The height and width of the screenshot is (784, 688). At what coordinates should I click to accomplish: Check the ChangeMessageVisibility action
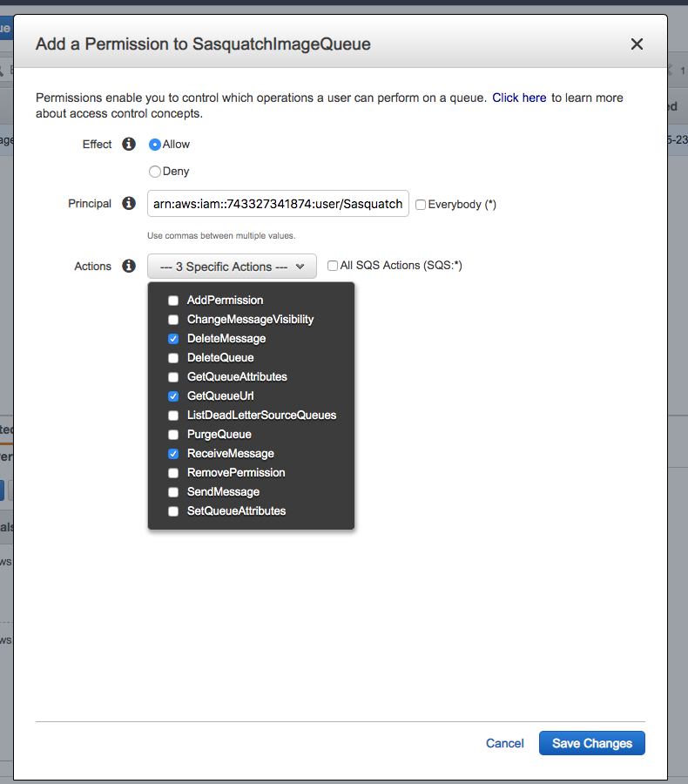173,320
